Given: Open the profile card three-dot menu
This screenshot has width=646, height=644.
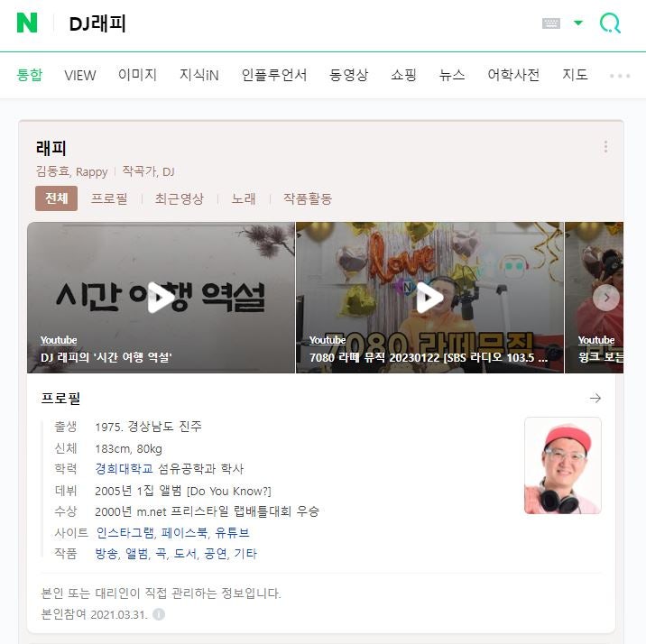Looking at the screenshot, I should pos(605,147).
